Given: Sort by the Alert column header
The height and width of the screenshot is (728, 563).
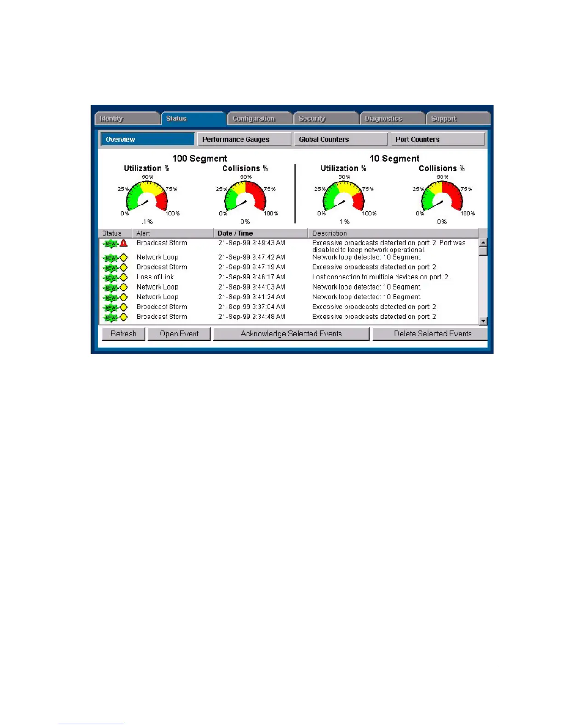Looking at the screenshot, I should click(173, 233).
